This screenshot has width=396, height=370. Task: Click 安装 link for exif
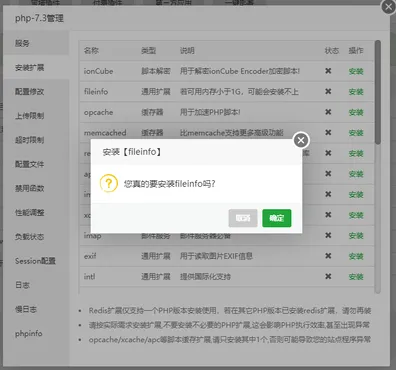point(356,256)
